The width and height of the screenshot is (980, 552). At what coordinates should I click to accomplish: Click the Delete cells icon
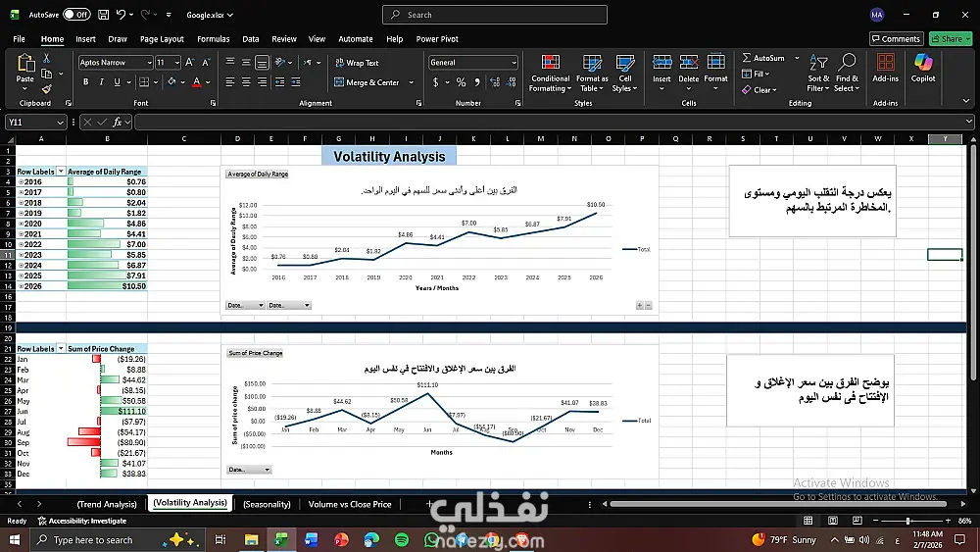689,63
